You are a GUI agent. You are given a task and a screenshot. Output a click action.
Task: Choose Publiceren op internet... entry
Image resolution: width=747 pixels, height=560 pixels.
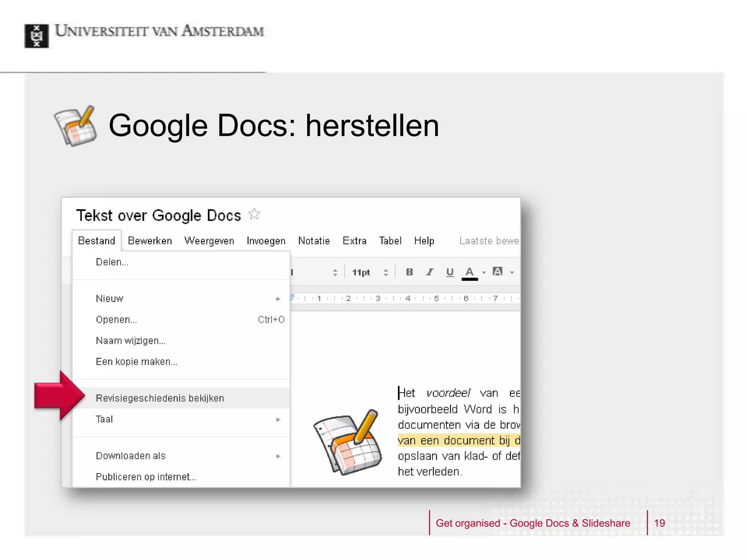[x=181, y=477]
